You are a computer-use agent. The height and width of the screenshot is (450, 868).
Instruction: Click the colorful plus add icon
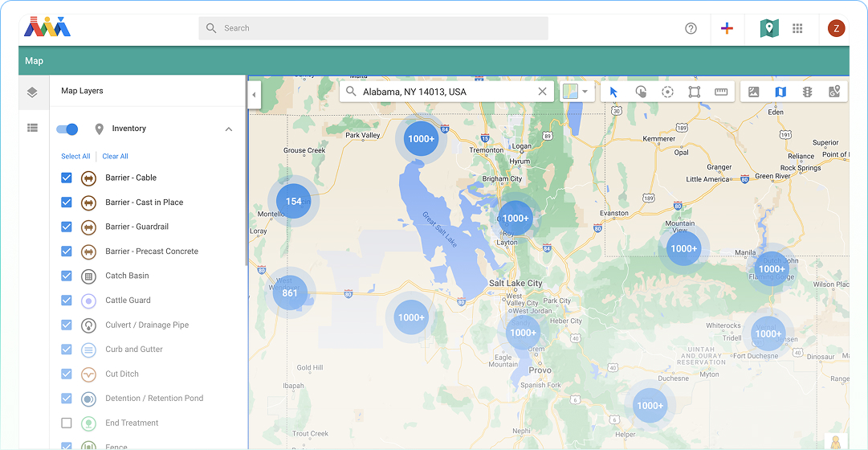tap(727, 28)
